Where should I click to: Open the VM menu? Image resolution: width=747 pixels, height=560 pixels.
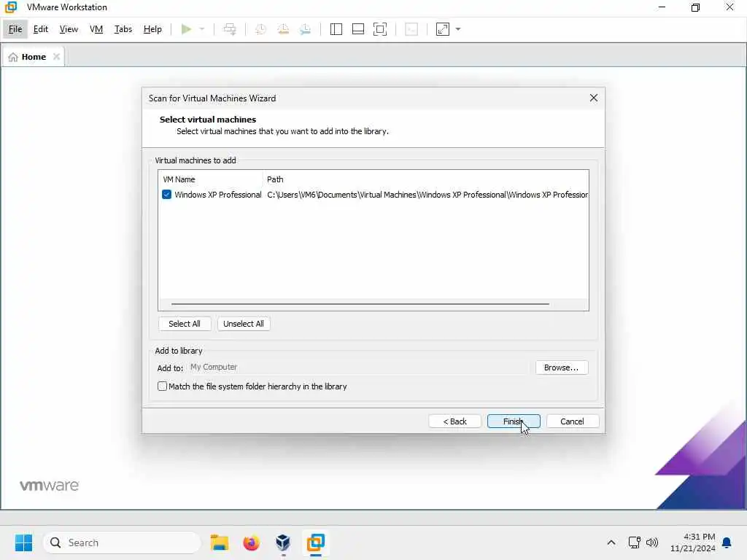coord(96,29)
